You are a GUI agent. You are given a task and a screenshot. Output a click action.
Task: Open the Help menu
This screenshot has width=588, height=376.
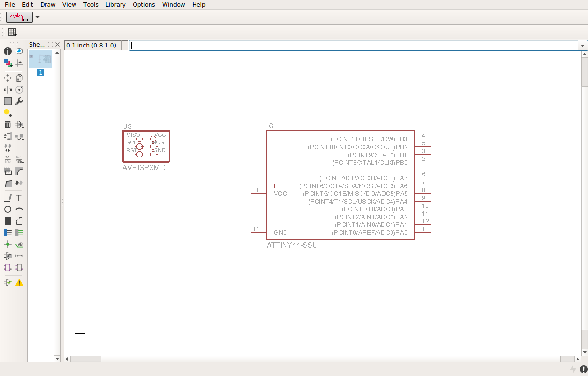[x=198, y=4]
